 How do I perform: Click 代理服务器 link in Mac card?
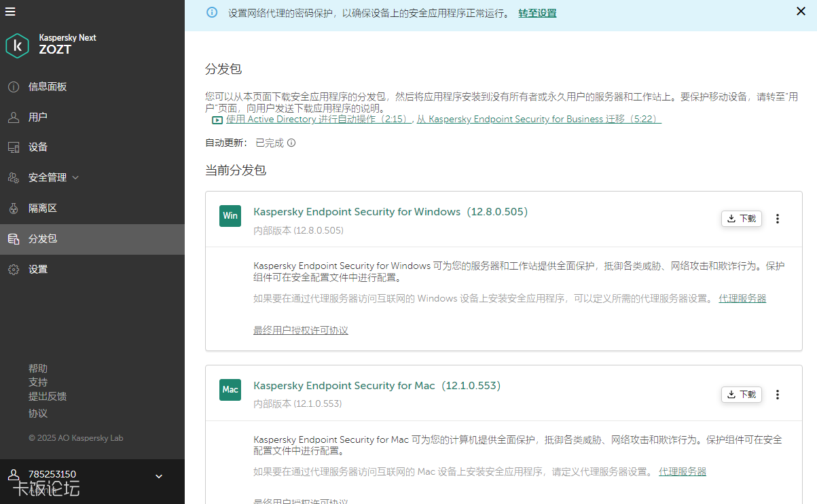pyautogui.click(x=683, y=471)
